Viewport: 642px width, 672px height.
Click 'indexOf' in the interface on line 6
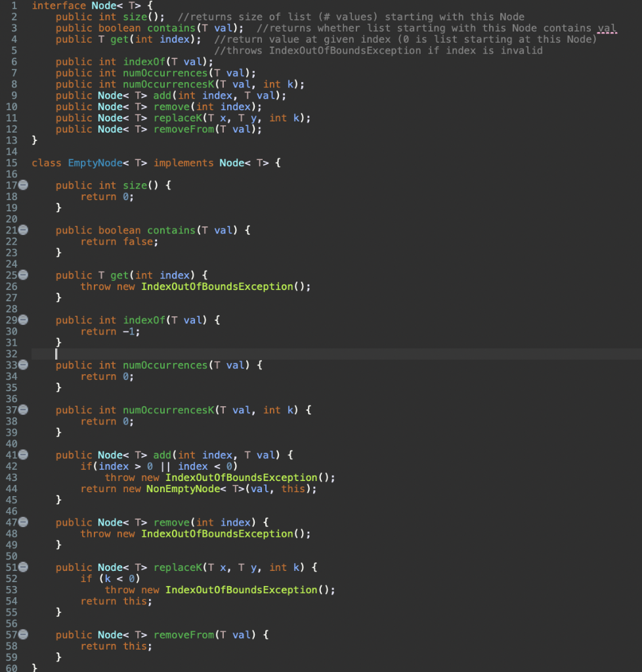(x=144, y=62)
